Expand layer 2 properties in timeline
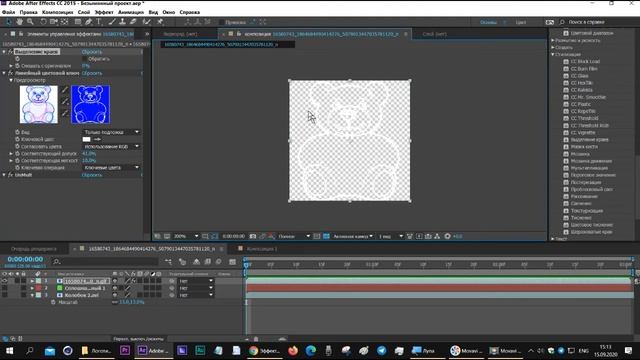Screen dimensions: 640x360 click(x=32, y=288)
